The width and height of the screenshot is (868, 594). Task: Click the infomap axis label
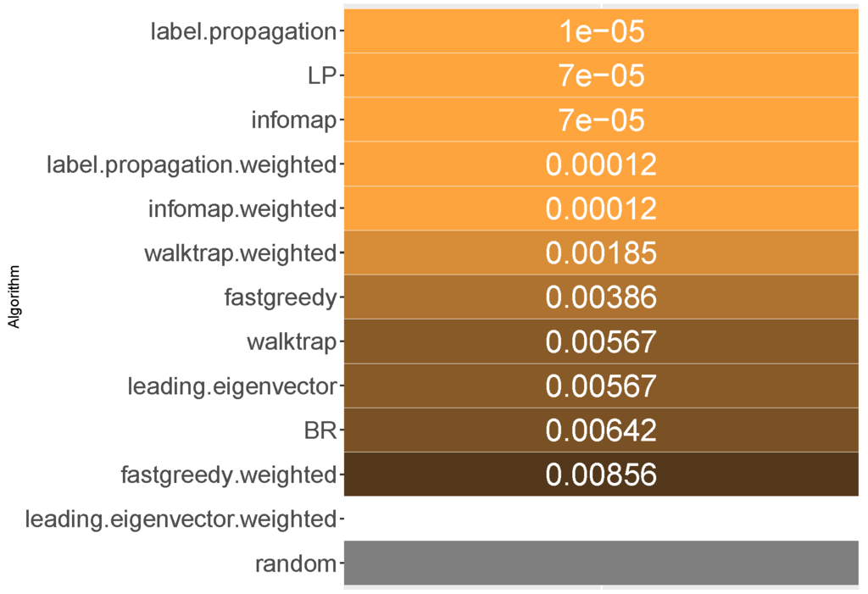[x=293, y=120]
